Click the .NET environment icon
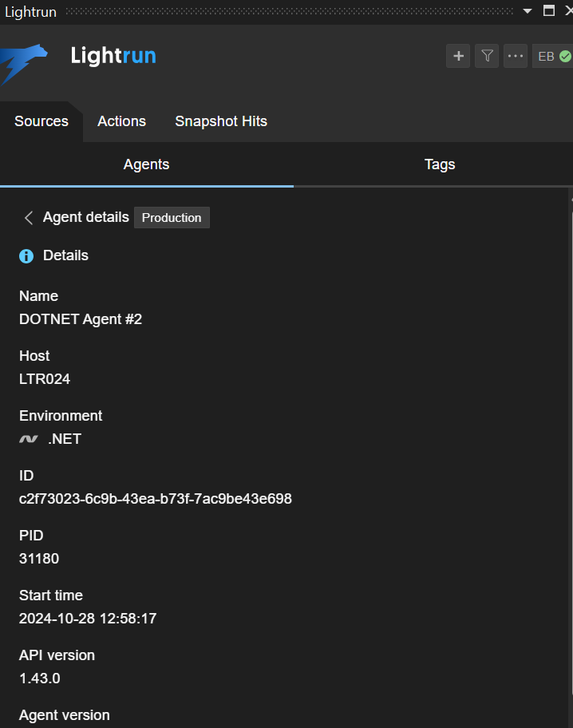573x728 pixels. pos(29,439)
